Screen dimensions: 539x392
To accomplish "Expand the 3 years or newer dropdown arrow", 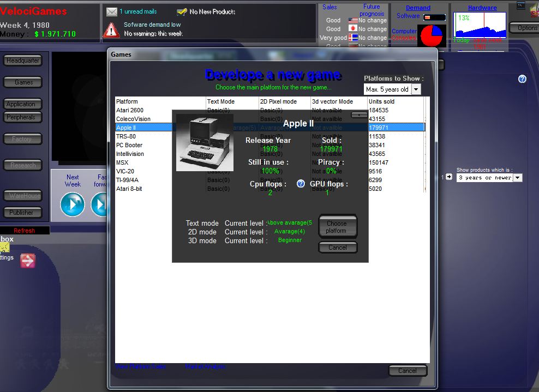I will [518, 178].
